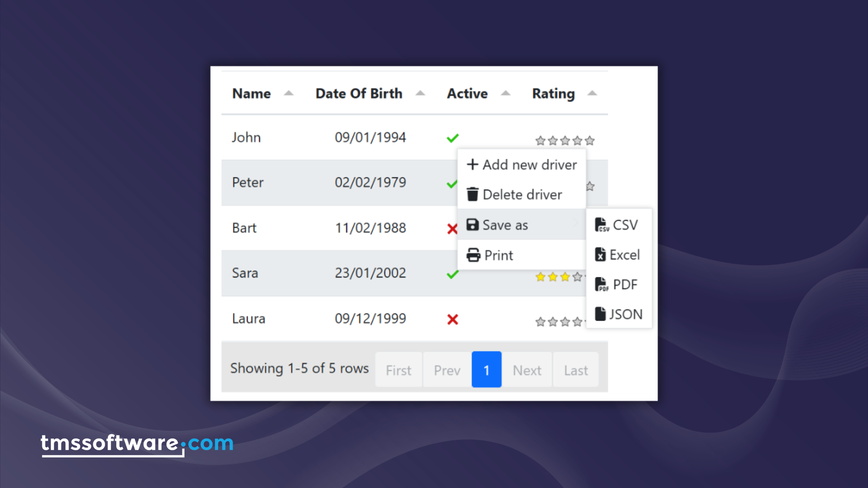
Task: Set John's rating to five stars
Action: coord(590,141)
